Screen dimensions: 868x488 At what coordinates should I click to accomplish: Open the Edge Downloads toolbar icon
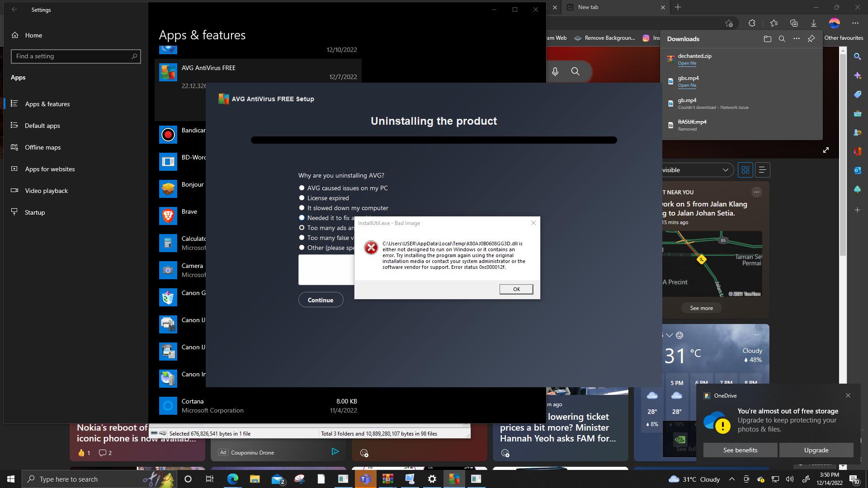[x=813, y=23]
